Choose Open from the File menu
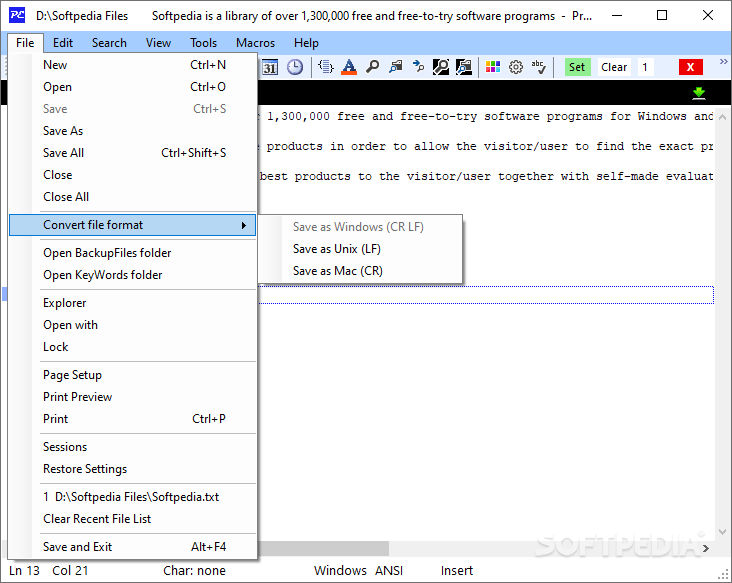732x583 pixels. [x=133, y=87]
